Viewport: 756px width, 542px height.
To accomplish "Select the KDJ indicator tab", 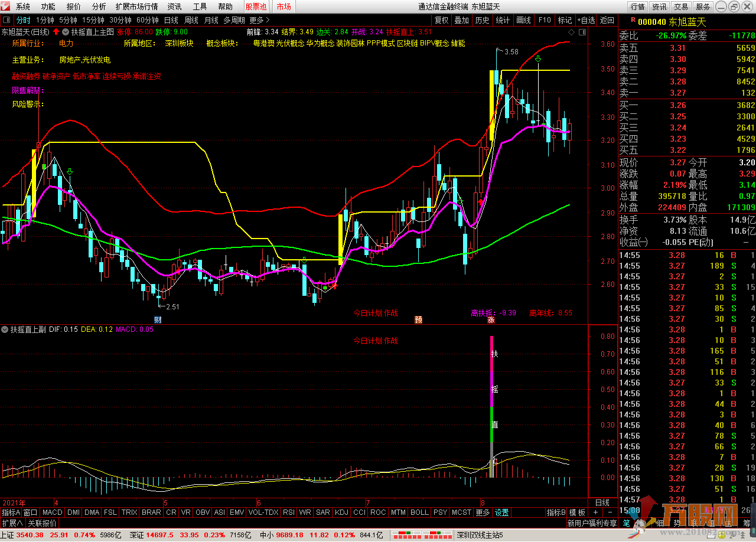I will pyautogui.click(x=341, y=512).
